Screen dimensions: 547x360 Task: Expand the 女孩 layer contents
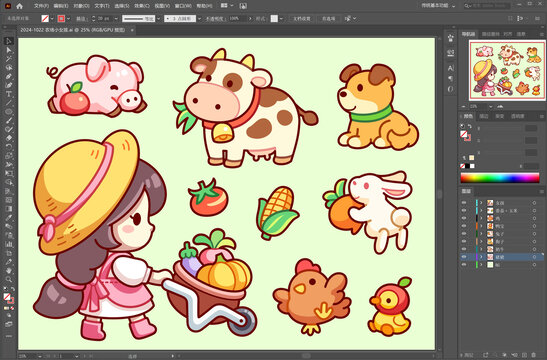point(481,203)
